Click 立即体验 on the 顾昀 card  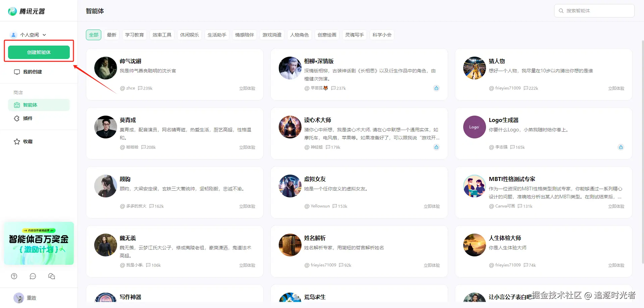(247, 206)
